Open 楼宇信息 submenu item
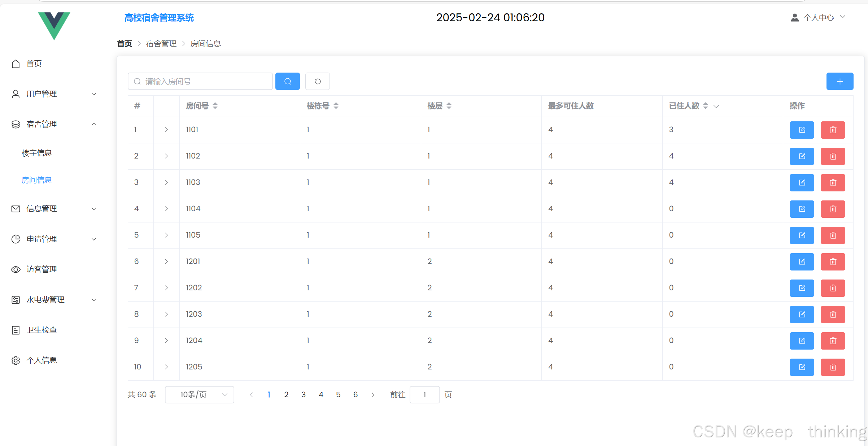This screenshot has height=446, width=868. point(37,153)
